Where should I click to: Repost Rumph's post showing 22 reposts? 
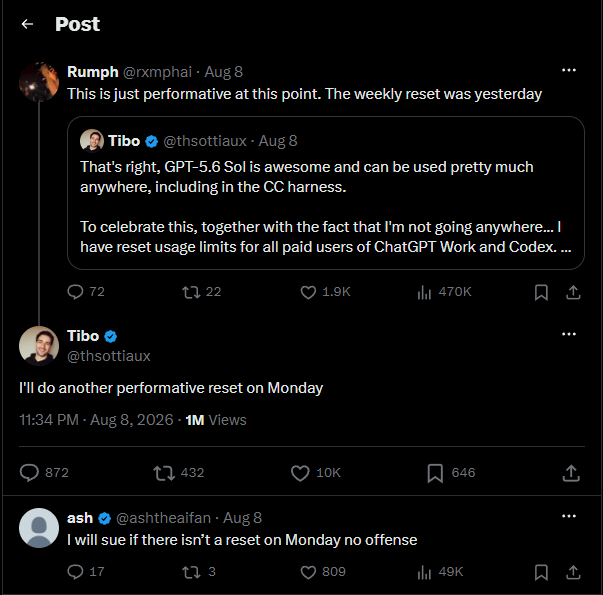coord(191,292)
